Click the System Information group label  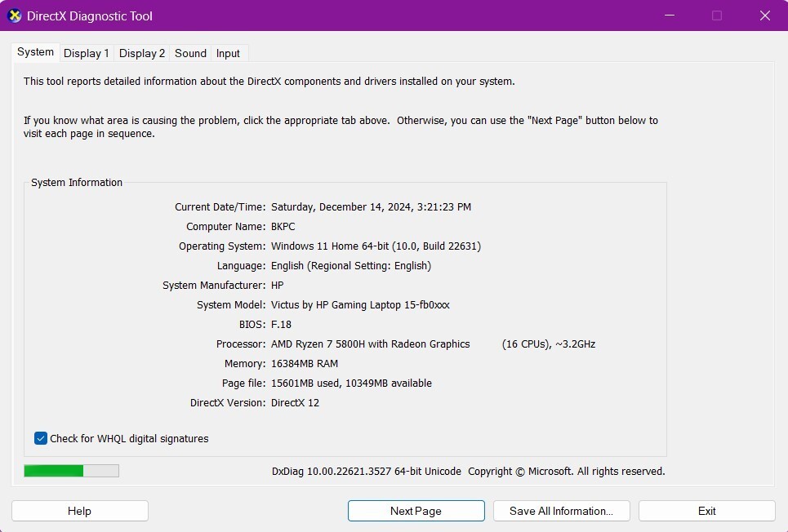coord(77,182)
